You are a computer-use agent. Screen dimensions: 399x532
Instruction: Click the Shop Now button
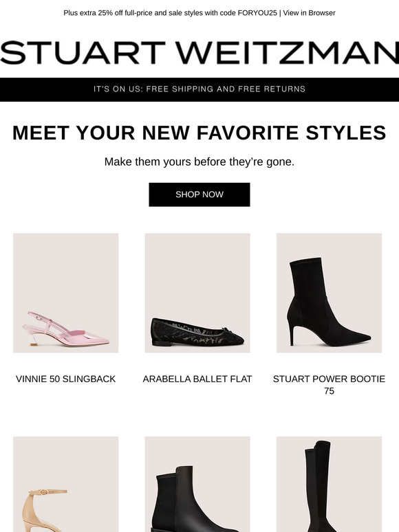[x=199, y=195]
